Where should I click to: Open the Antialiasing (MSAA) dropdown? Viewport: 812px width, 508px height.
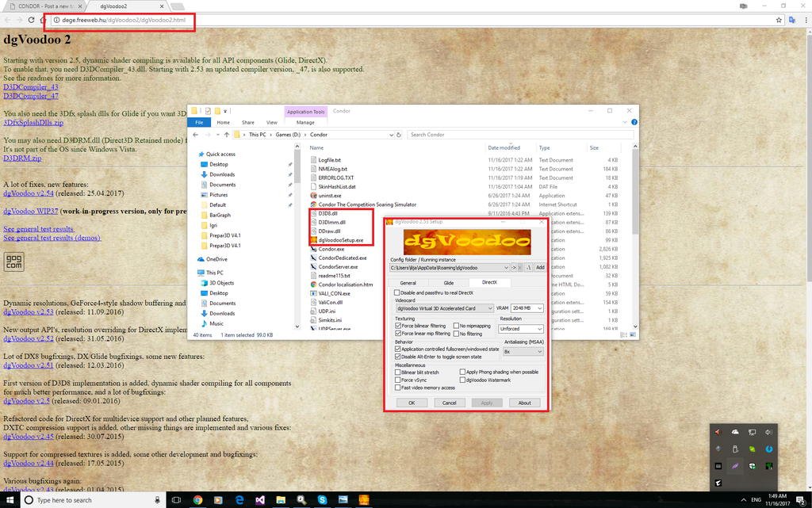pos(539,352)
